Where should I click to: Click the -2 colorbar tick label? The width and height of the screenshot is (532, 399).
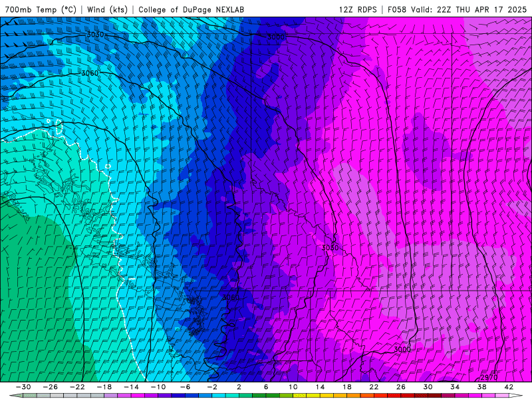tap(212, 387)
